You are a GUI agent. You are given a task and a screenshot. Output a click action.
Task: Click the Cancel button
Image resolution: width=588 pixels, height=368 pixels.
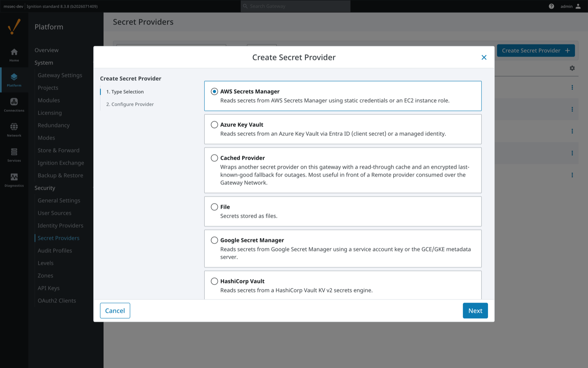tap(115, 311)
